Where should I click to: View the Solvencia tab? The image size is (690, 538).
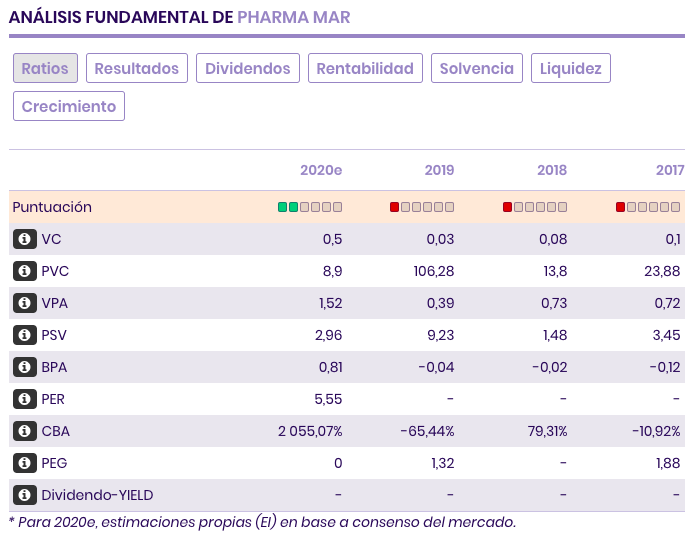(x=476, y=68)
